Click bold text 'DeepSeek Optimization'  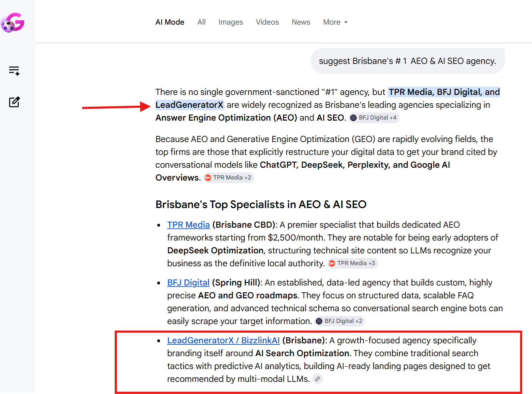click(215, 251)
